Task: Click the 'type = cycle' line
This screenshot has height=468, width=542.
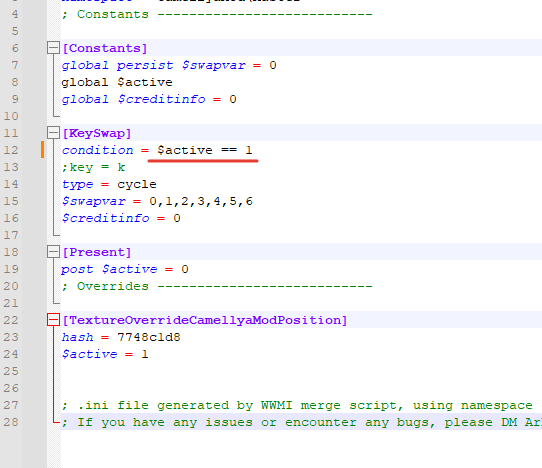Action: [x=109, y=184]
